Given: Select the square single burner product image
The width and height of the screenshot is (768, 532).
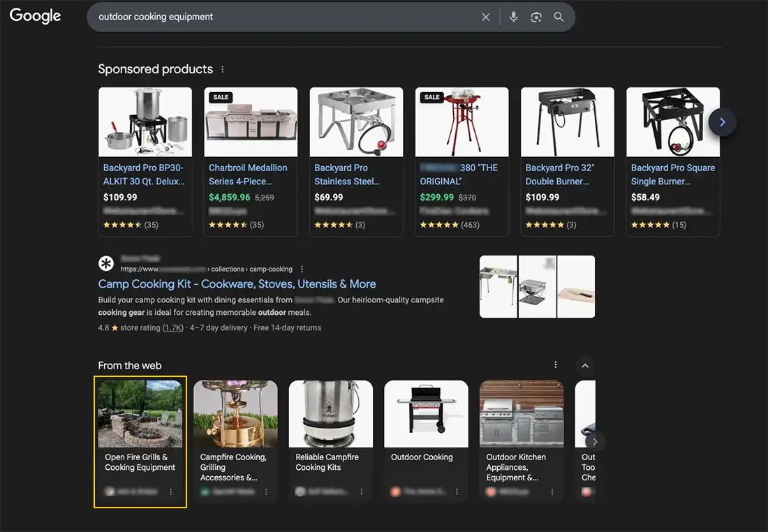Looking at the screenshot, I should click(x=673, y=122).
